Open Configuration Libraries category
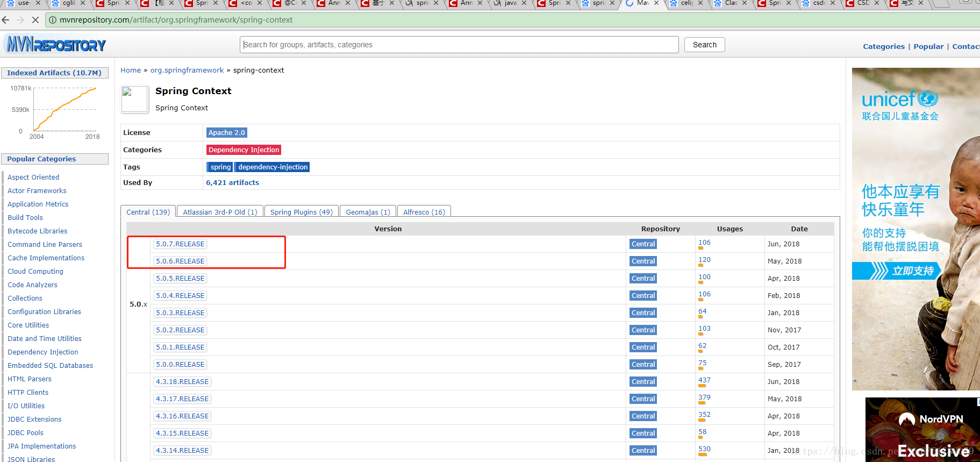The width and height of the screenshot is (980, 462). pyautogui.click(x=44, y=311)
